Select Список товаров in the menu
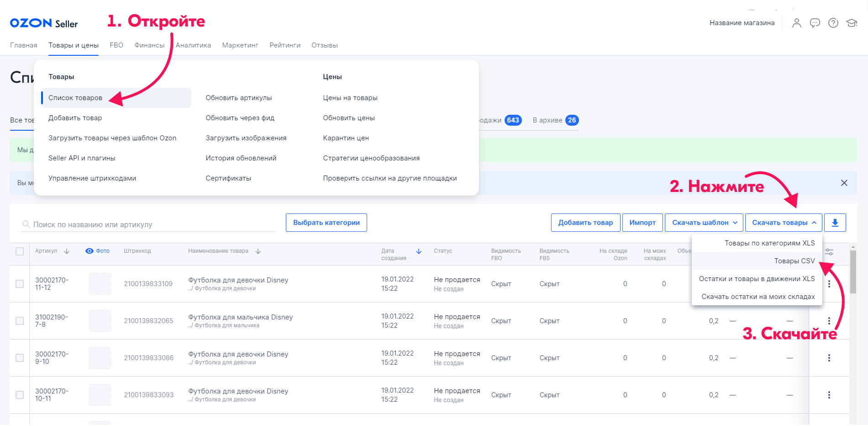868x426 pixels. [75, 98]
